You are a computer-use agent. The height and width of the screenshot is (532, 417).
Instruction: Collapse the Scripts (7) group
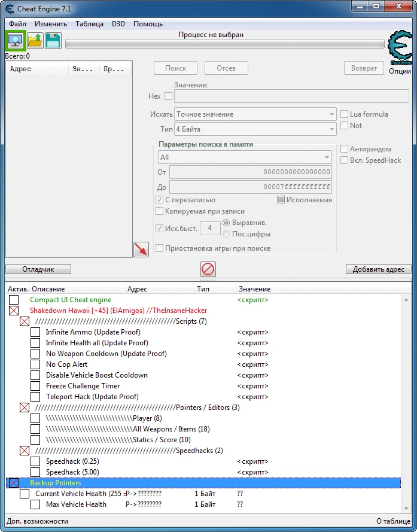click(25, 321)
